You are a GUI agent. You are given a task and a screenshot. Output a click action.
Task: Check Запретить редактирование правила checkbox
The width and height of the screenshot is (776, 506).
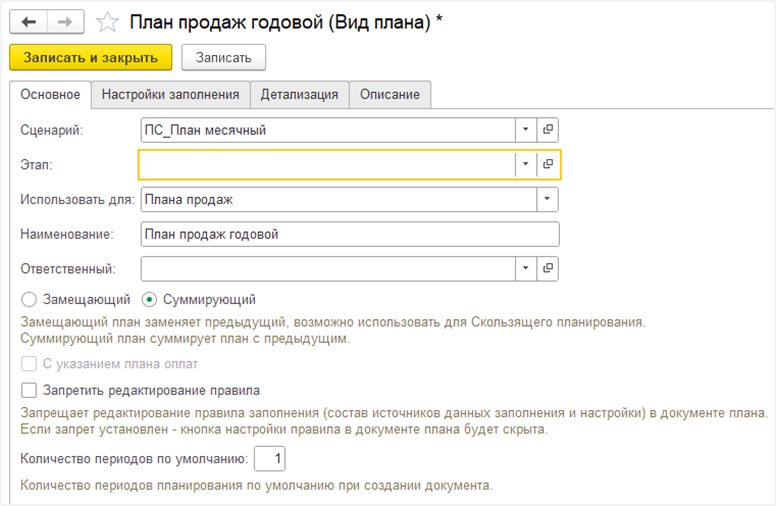[x=29, y=390]
